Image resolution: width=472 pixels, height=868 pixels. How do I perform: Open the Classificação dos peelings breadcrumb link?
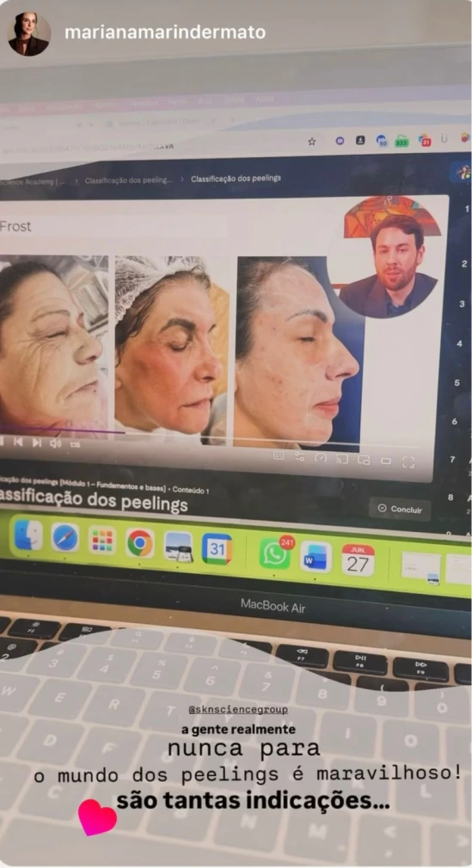coord(128,180)
